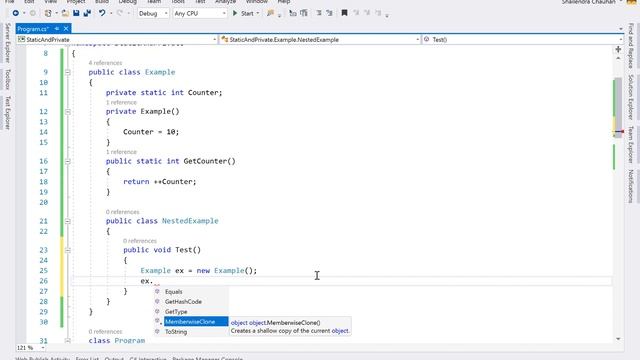Toggle a bookmark on the current line

pyautogui.click(x=344, y=13)
